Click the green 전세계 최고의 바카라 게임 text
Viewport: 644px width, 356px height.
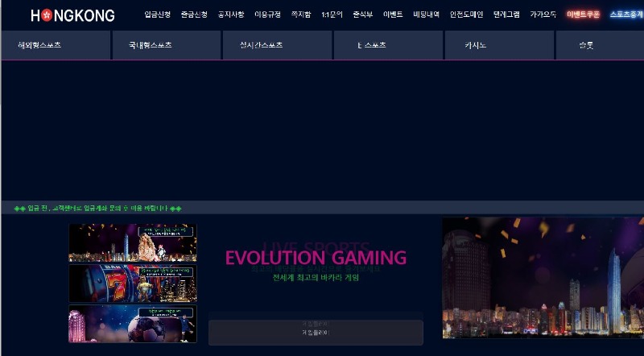tap(316, 278)
